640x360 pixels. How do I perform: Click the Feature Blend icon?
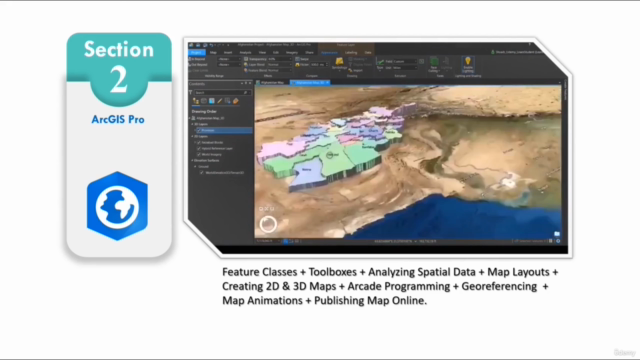click(x=246, y=70)
